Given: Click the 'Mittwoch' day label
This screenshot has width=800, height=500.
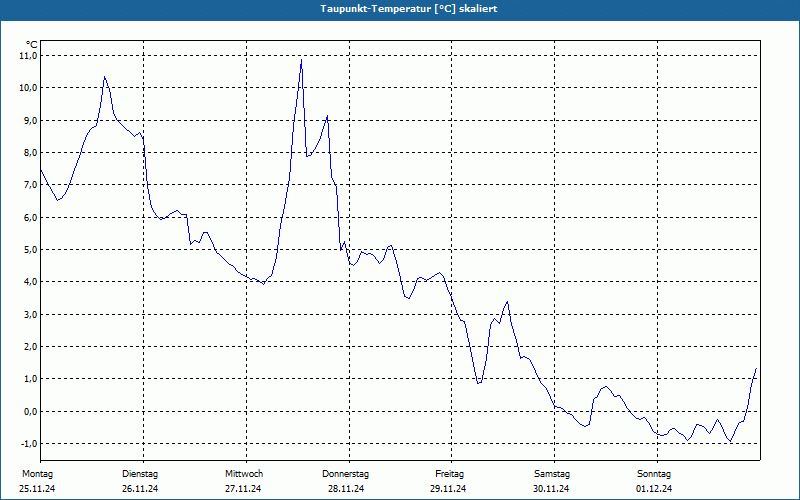Looking at the screenshot, I should click(244, 474).
